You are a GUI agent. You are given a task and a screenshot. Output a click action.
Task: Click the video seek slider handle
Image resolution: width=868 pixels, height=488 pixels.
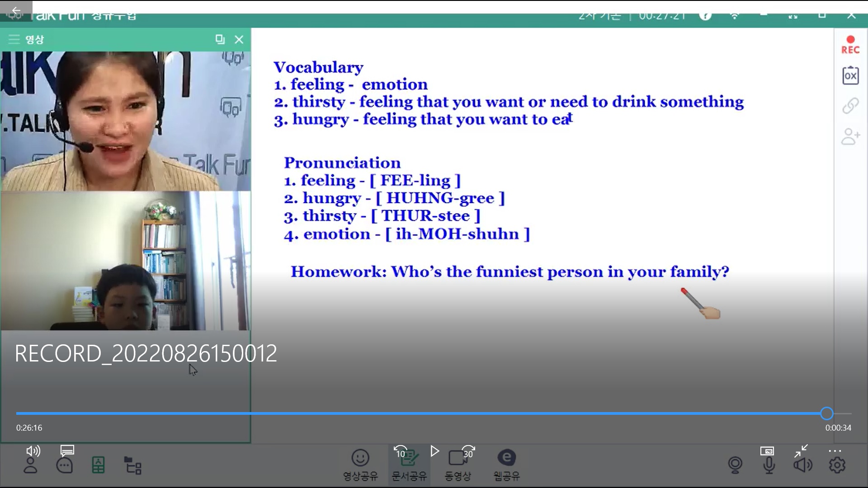tap(826, 413)
